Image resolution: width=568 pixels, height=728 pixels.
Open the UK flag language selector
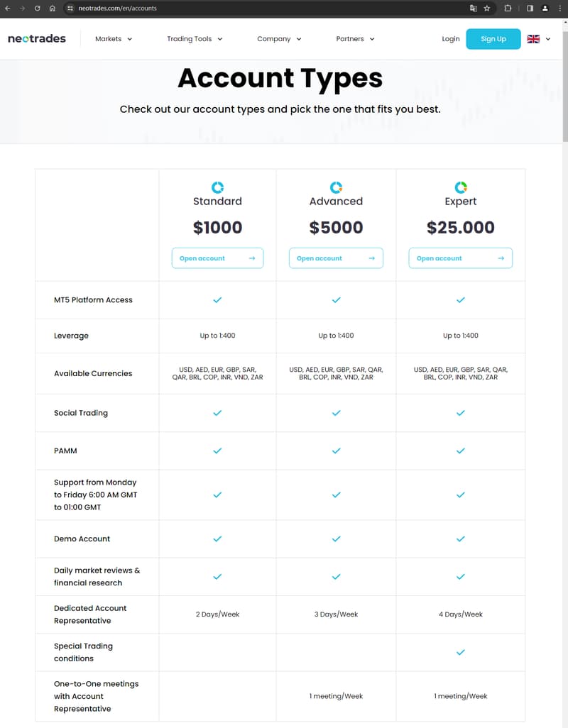tap(539, 39)
